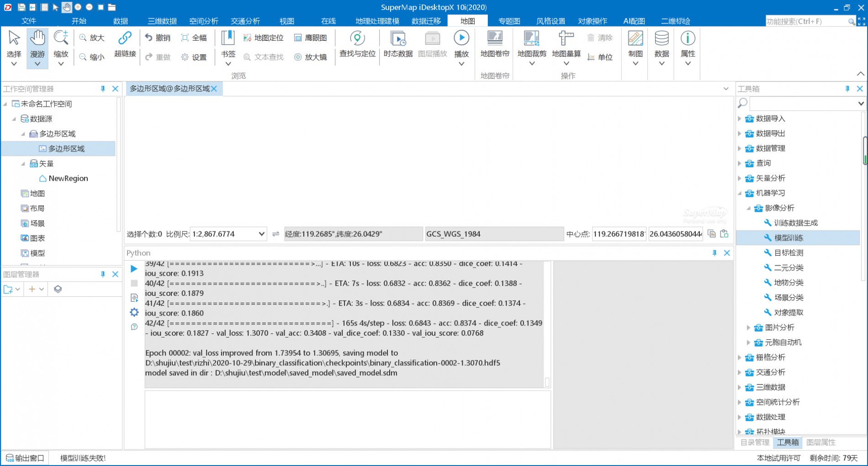
Task: Open the 地图量算 map measure tool
Action: (x=566, y=48)
